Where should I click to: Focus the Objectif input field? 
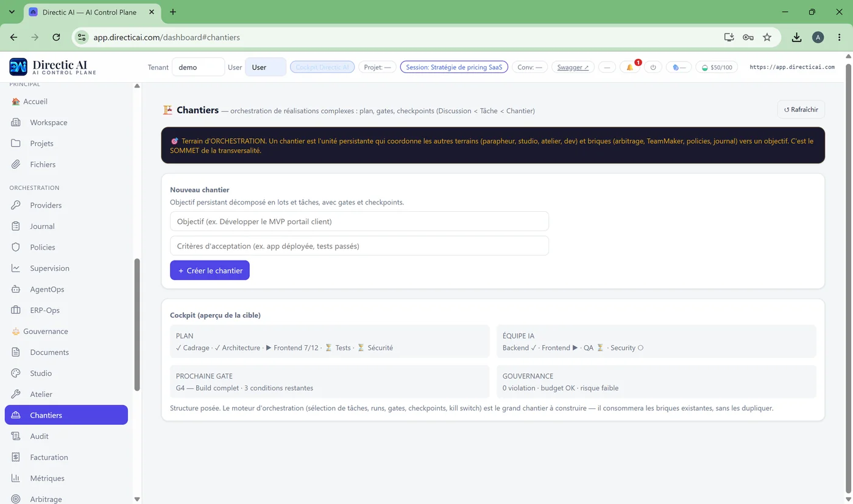[359, 221]
